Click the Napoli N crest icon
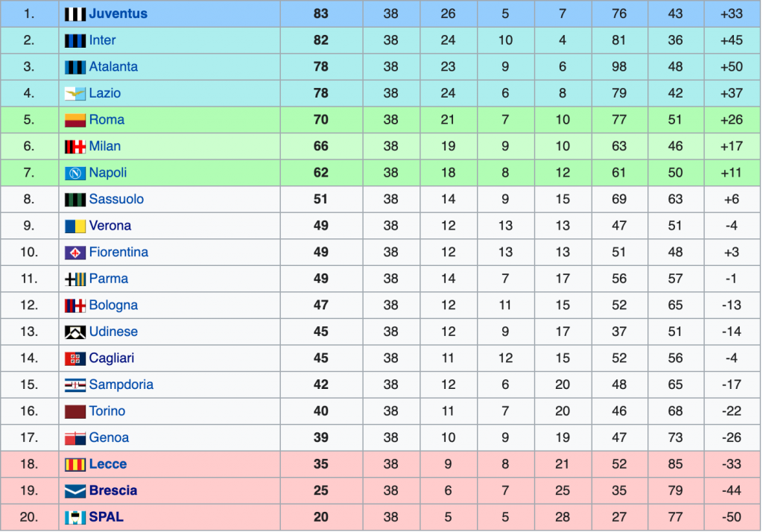The image size is (763, 532). pyautogui.click(x=75, y=173)
